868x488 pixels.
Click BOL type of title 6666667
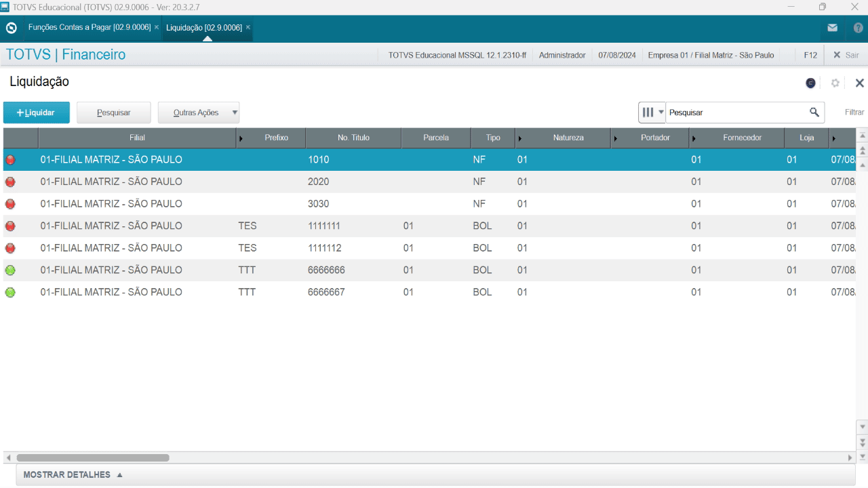pyautogui.click(x=483, y=292)
